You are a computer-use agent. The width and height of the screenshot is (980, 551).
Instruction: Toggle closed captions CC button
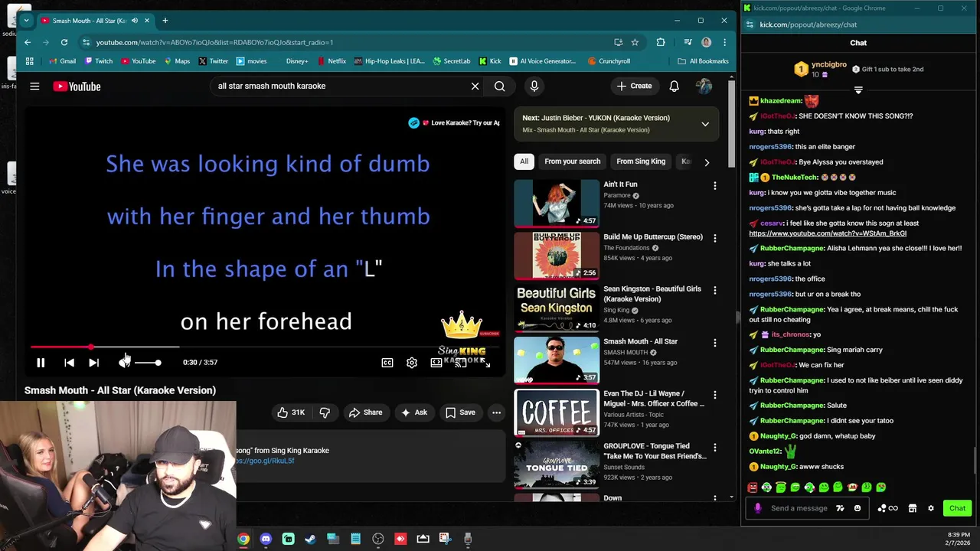point(387,363)
